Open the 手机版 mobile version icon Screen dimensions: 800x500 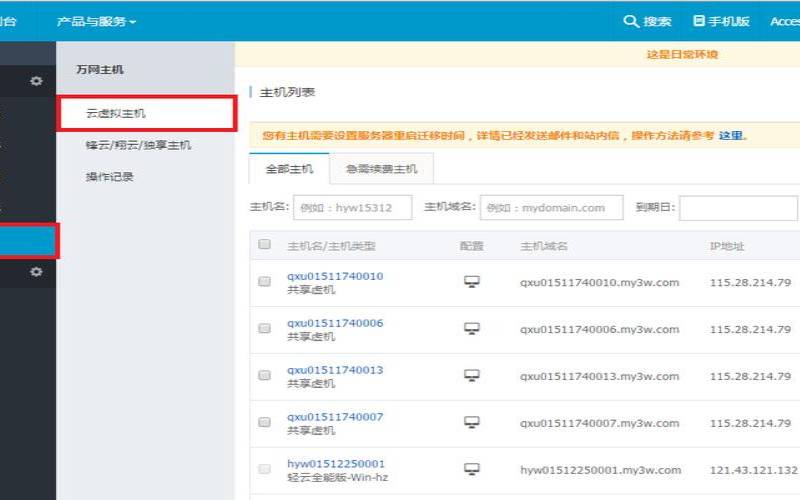(x=699, y=21)
